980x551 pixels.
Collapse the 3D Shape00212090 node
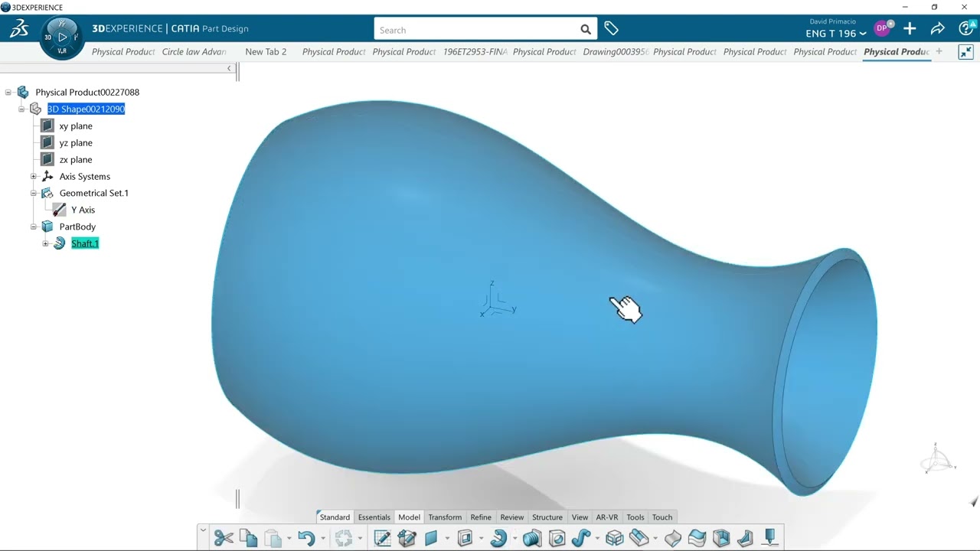point(21,109)
